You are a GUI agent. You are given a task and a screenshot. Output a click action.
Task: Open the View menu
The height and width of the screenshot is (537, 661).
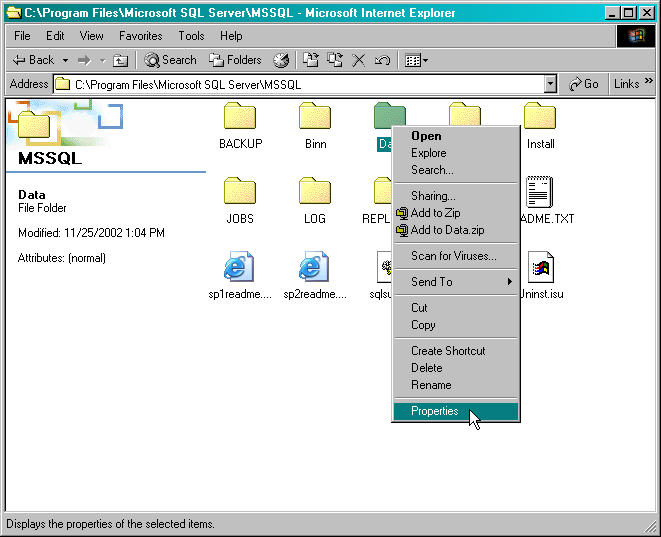pos(91,36)
